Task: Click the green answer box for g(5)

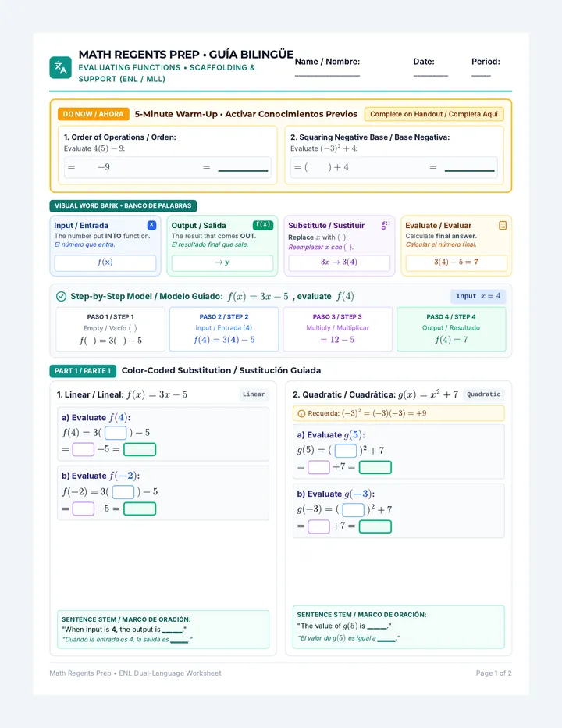Action: (x=375, y=467)
